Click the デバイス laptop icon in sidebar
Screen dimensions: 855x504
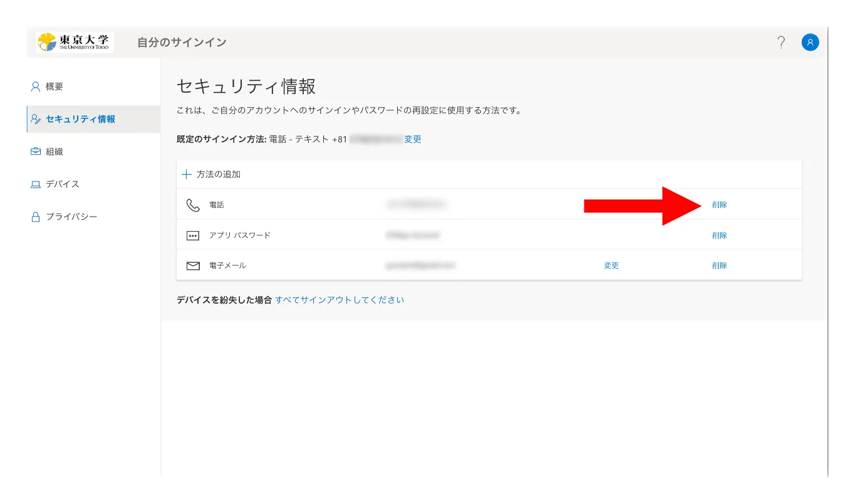[x=36, y=184]
